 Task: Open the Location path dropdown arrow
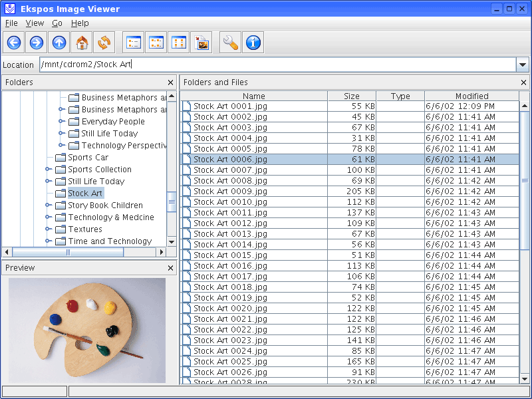(x=523, y=65)
